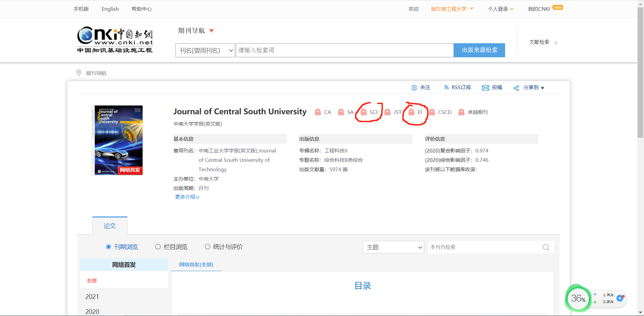
Task: Open the English version link
Action: click(x=110, y=9)
